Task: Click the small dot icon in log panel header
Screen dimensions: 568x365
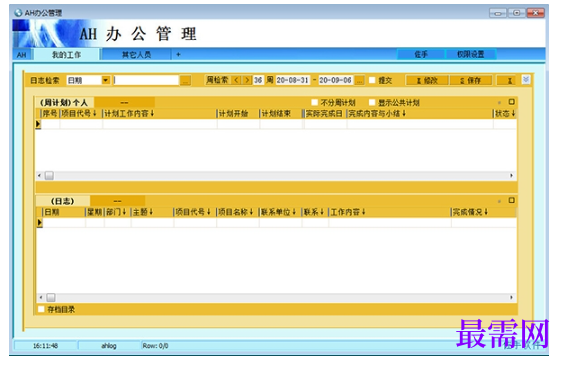Action: click(499, 201)
